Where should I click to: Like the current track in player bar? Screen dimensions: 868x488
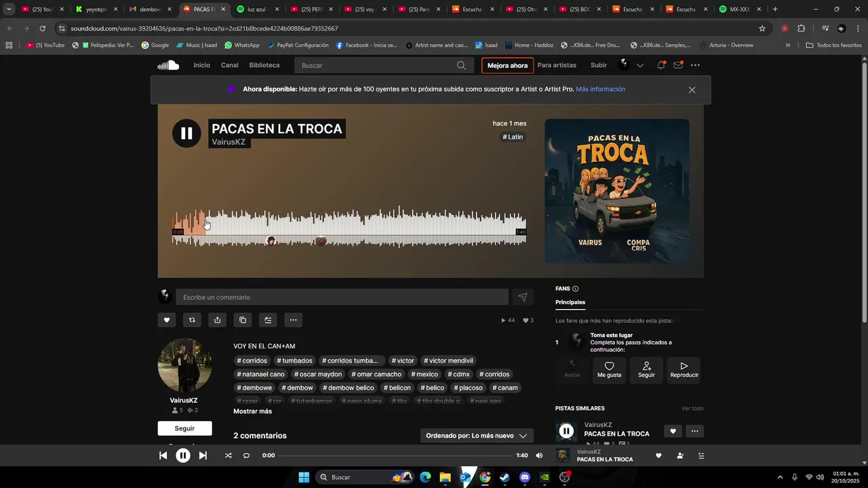(658, 455)
